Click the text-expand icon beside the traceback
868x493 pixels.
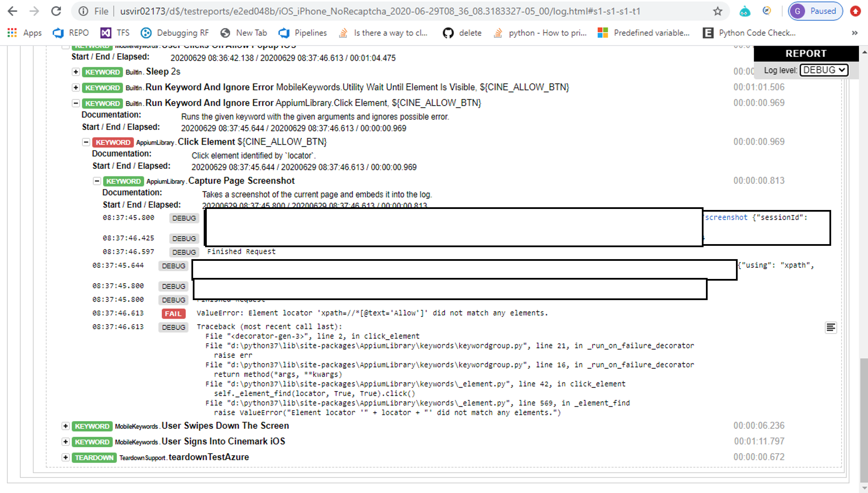[831, 327]
